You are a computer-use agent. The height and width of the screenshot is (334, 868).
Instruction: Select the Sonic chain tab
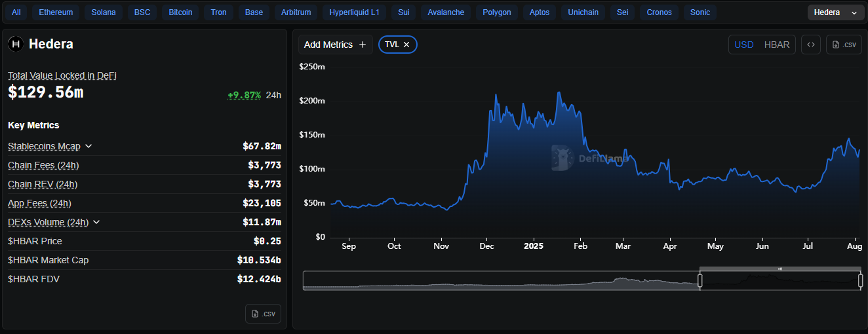point(700,12)
